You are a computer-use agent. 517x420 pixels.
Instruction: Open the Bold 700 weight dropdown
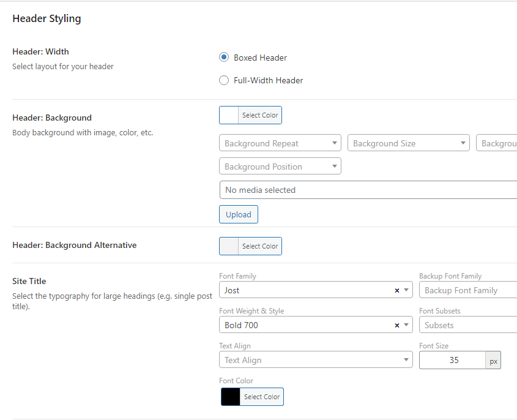click(316, 324)
